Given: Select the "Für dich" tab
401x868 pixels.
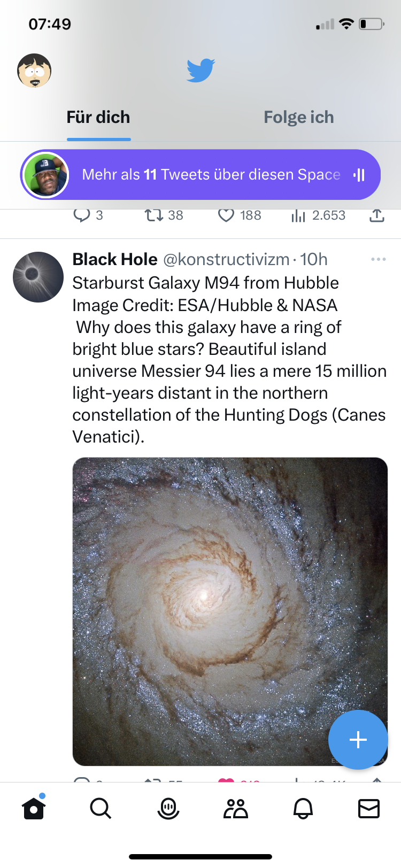Looking at the screenshot, I should (x=98, y=118).
